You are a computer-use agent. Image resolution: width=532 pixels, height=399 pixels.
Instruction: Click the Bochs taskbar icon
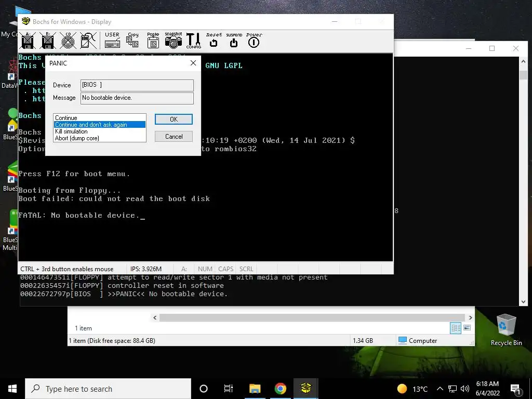305,389
